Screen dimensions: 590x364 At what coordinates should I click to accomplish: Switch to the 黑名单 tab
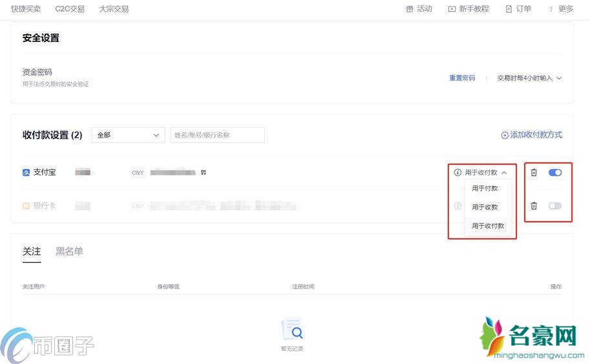pos(69,251)
